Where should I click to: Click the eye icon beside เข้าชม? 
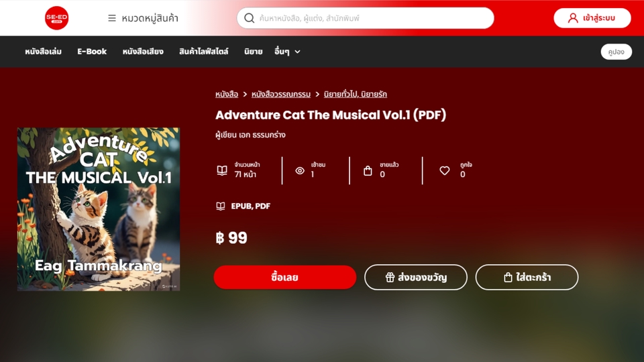300,170
